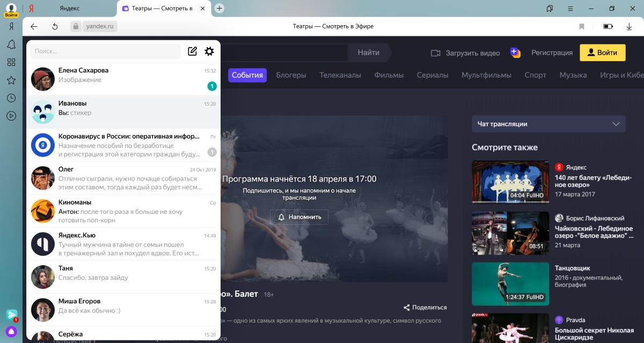
Task: Open services grid in sidebar
Action: [11, 62]
